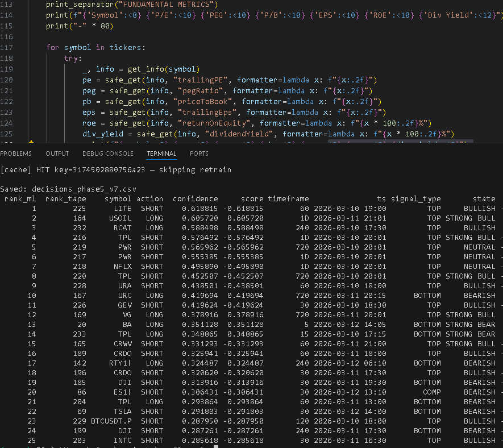
Task: Click the NFLX symbol in terminal output
Action: click(123, 267)
